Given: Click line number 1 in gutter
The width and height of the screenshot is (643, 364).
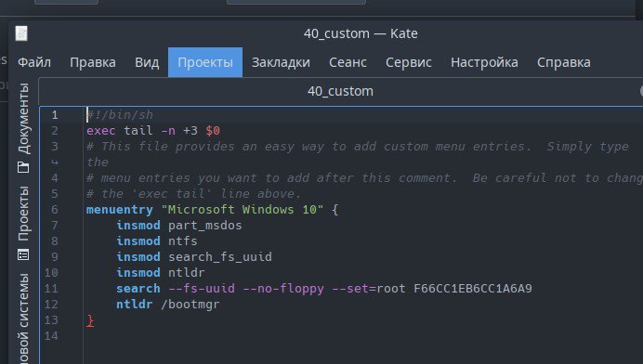Looking at the screenshot, I should tap(55, 115).
